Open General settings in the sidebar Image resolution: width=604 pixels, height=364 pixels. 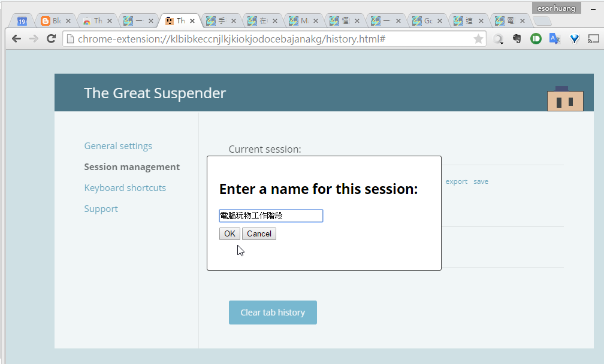tap(118, 146)
